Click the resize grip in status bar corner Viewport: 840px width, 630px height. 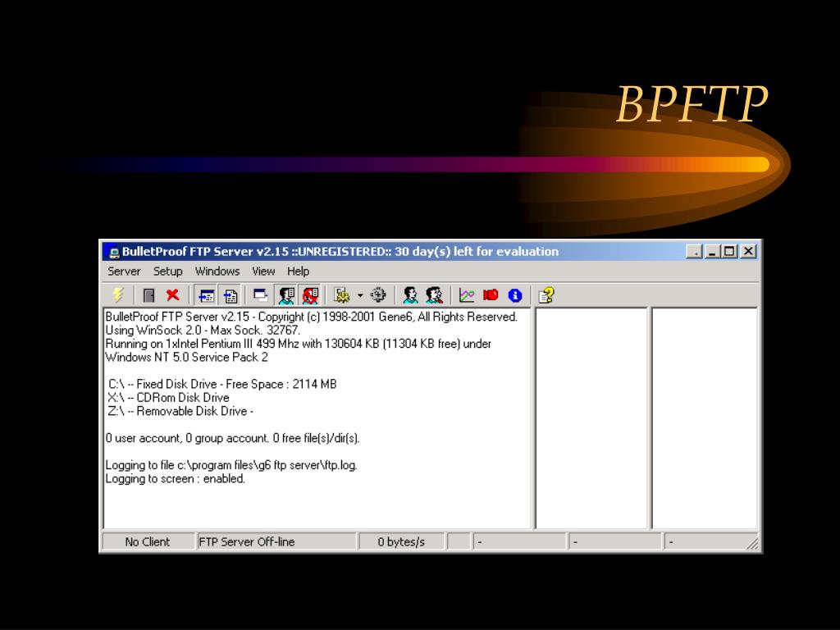coord(753,544)
